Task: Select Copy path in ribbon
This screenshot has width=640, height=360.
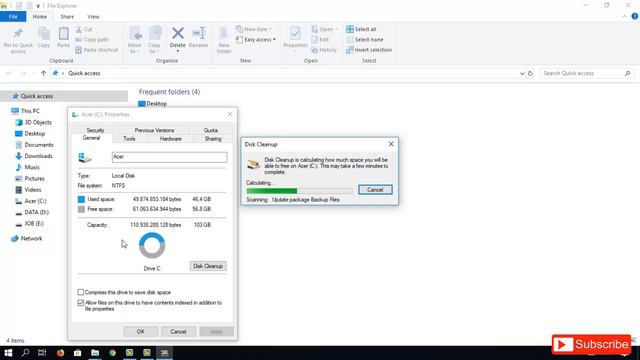Action: pyautogui.click(x=92, y=40)
